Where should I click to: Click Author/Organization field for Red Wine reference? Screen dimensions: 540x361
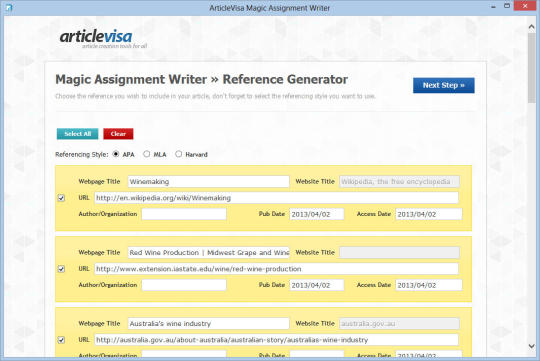pos(184,285)
